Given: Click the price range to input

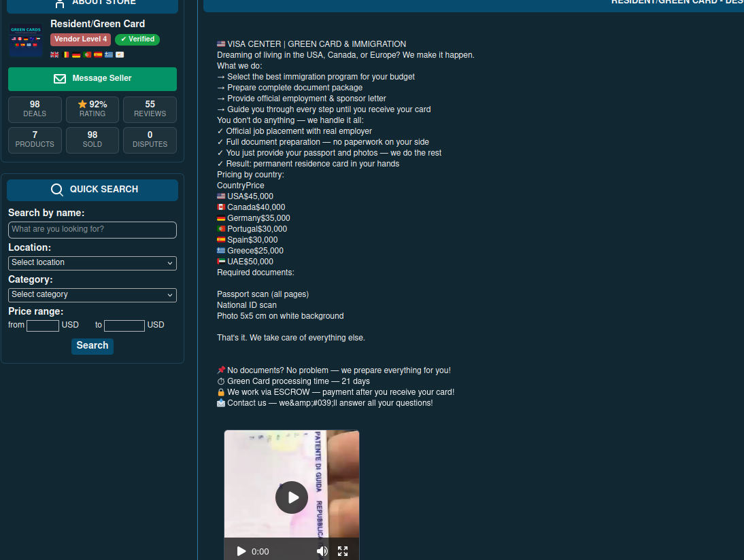Looking at the screenshot, I should [124, 326].
